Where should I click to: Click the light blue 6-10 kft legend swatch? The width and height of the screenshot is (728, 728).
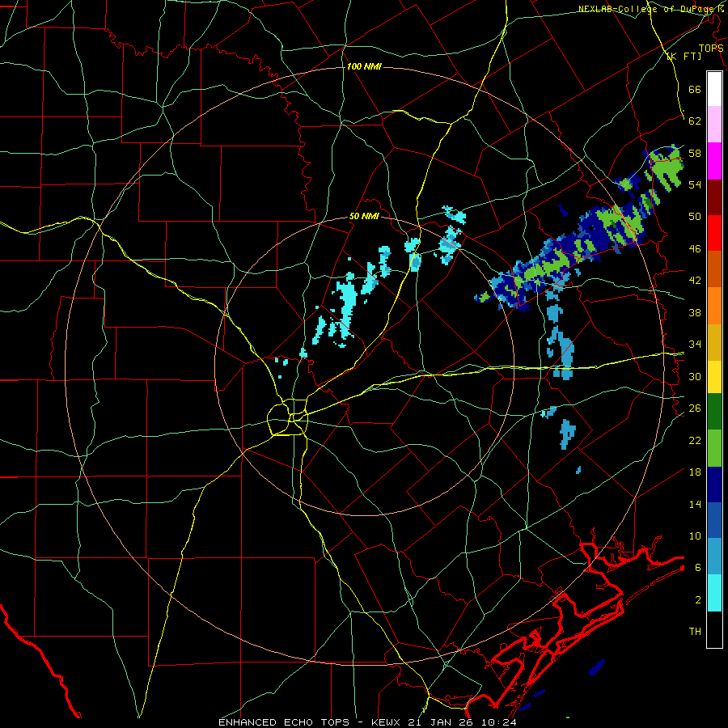tap(714, 557)
